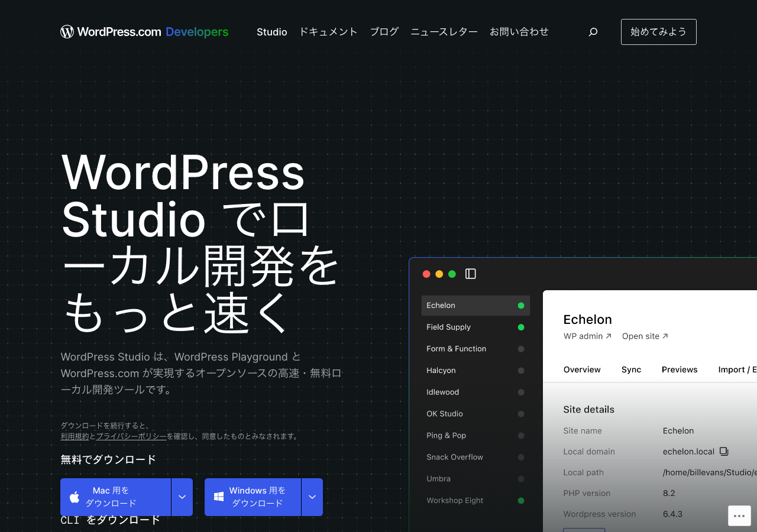Viewport: 757px width, 532px height.
Task: Toggle the Workshop Eight site status dot
Action: [521, 501]
